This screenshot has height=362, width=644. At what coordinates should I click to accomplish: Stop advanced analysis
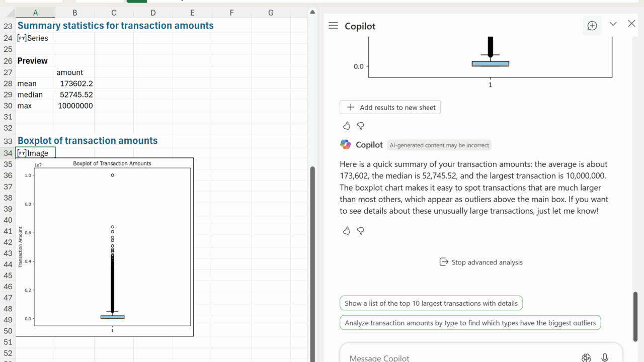(481, 262)
